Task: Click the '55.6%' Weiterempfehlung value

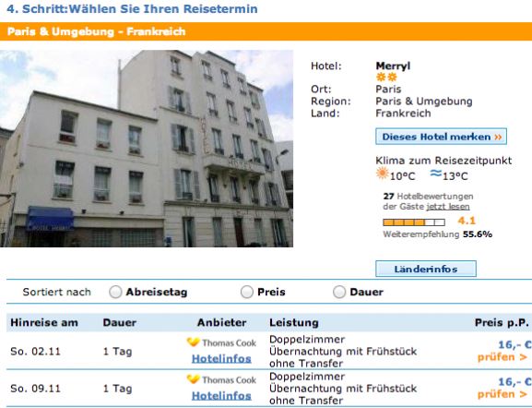Action: [478, 234]
